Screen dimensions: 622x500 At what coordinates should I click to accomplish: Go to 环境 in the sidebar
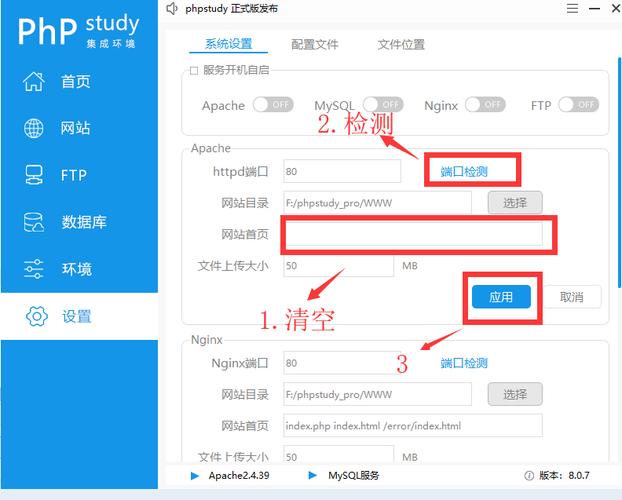coord(77,269)
